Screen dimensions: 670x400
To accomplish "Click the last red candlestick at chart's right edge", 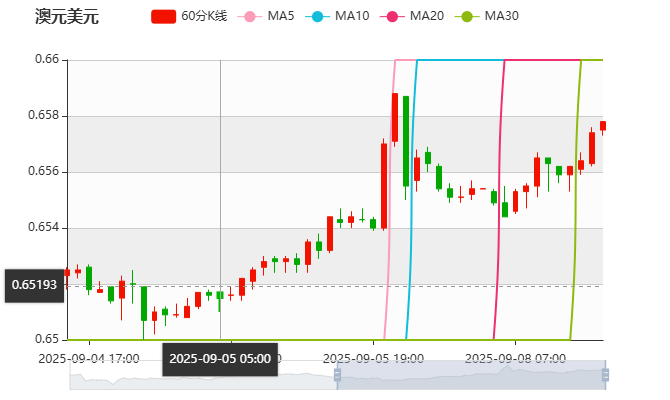I will tap(603, 126).
